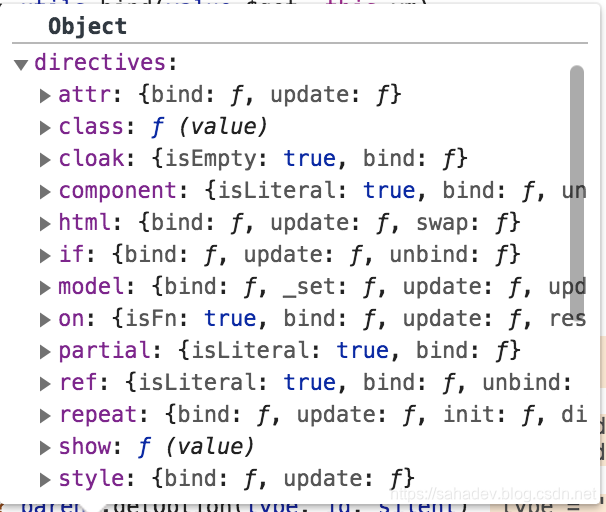
Task: Expand the cloak directive entry
Action: [x=45, y=160]
